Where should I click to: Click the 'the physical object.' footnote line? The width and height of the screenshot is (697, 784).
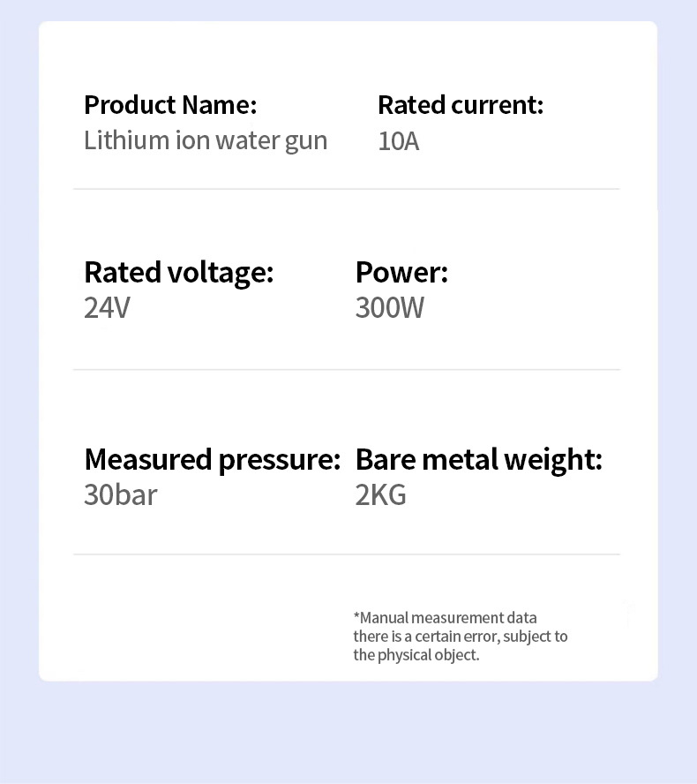(416, 654)
